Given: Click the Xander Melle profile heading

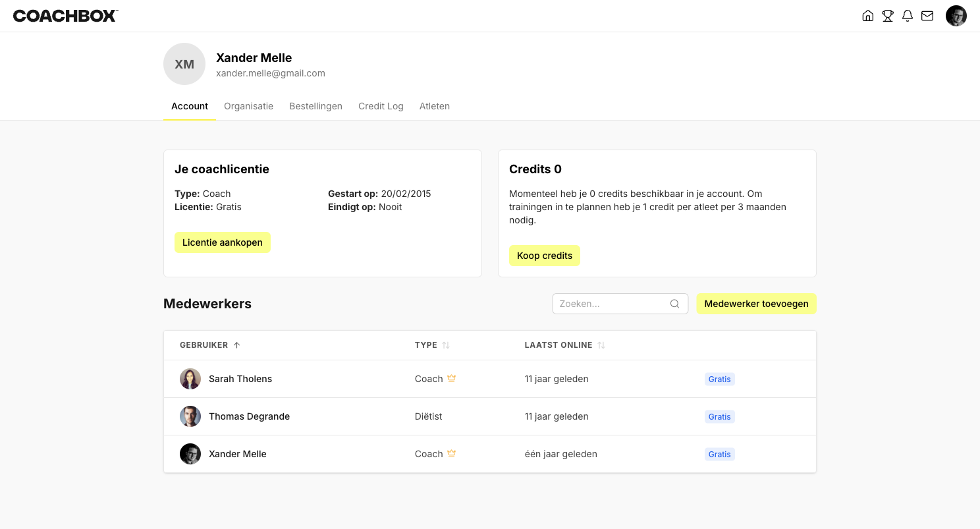Looking at the screenshot, I should (x=254, y=58).
